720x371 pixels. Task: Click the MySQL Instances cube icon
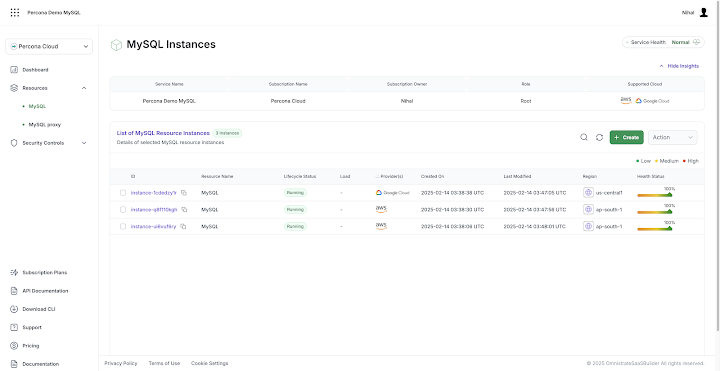pos(116,45)
